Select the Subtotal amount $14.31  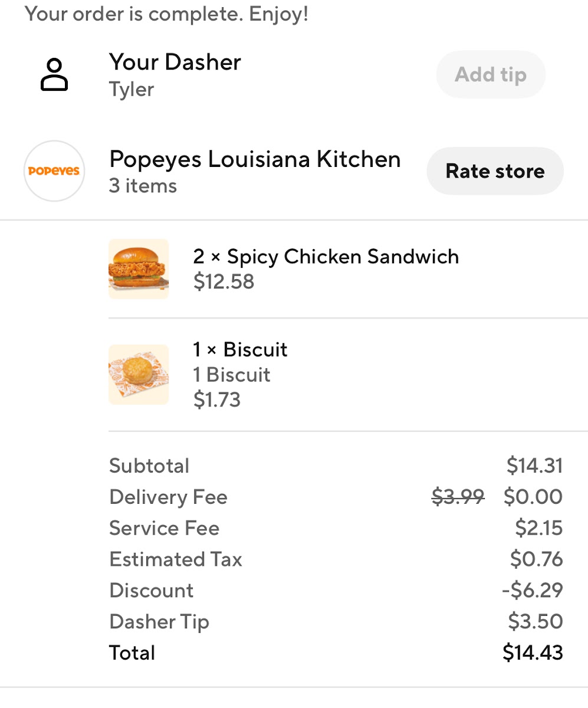coord(534,466)
